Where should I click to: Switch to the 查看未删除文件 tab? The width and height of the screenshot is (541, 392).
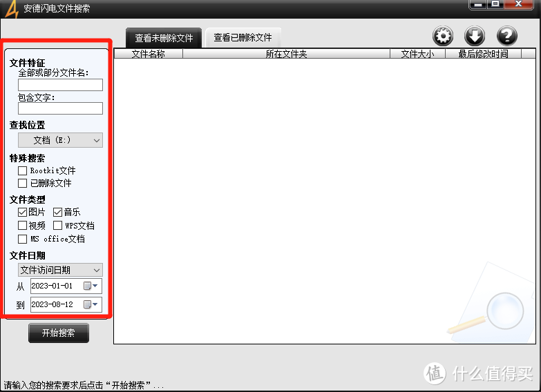164,38
